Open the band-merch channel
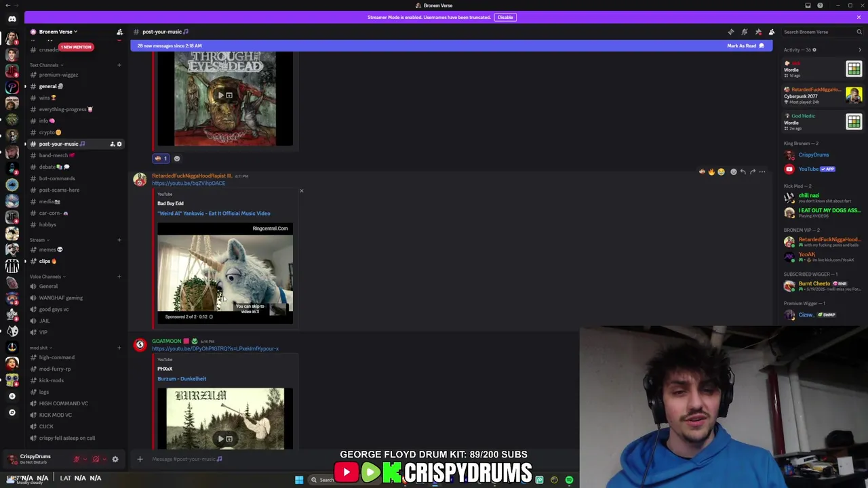Image resolution: width=868 pixels, height=488 pixels. [75, 155]
